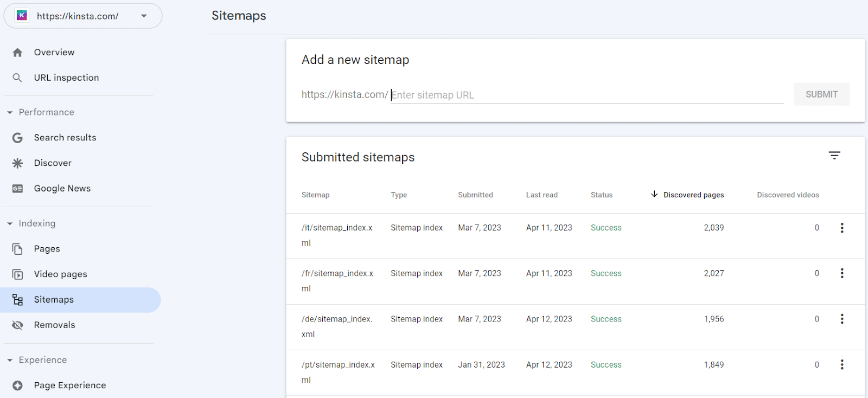This screenshot has width=868, height=398.
Task: Collapse the Performance section
Action: tap(10, 112)
